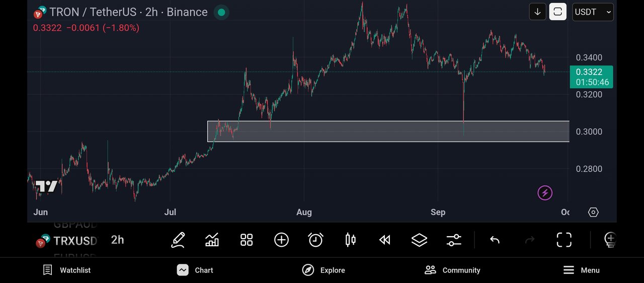Click the current price label 0.3322
Image resolution: width=644 pixels, height=283 pixels.
coord(592,77)
